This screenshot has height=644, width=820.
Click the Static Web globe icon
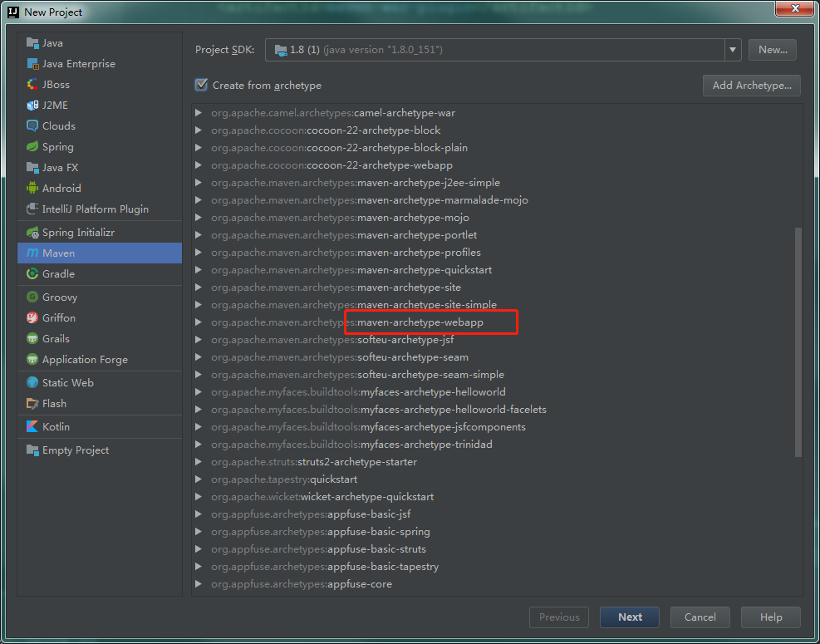(x=32, y=382)
